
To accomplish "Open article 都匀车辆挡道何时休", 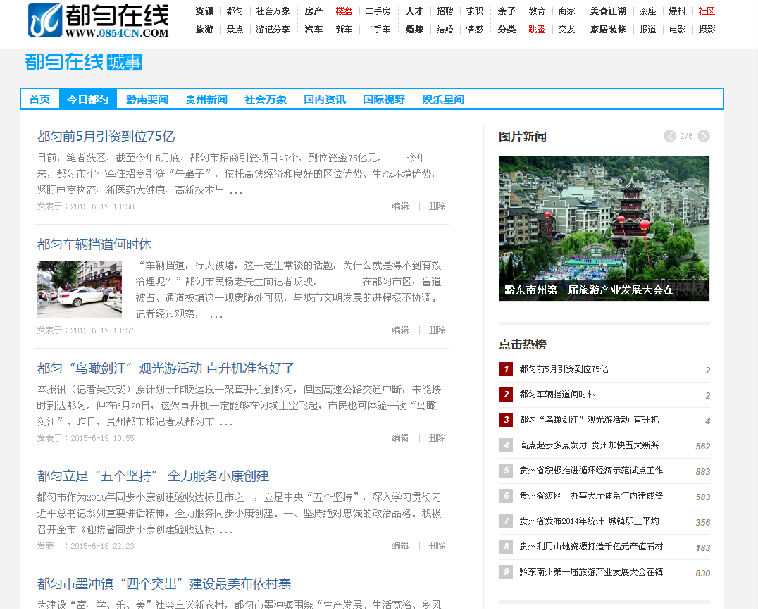I will pos(94,244).
